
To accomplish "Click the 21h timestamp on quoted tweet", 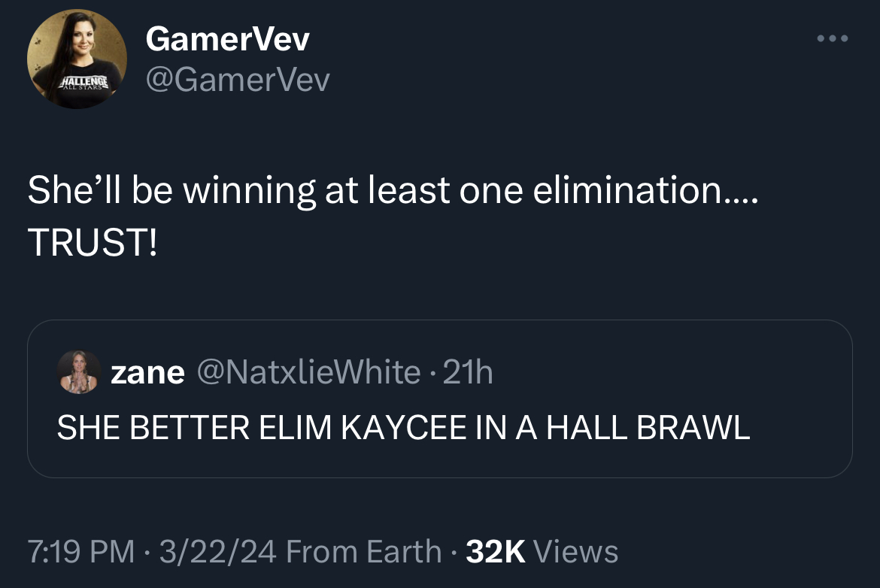I will 468,372.
